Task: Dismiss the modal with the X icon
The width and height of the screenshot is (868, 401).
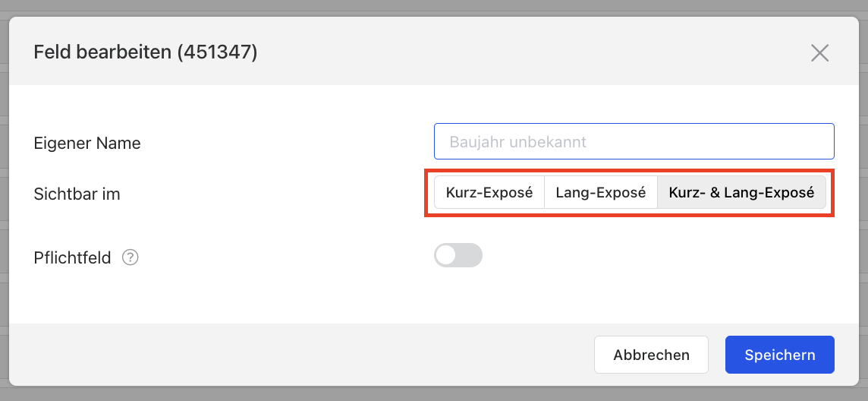Action: [819, 52]
